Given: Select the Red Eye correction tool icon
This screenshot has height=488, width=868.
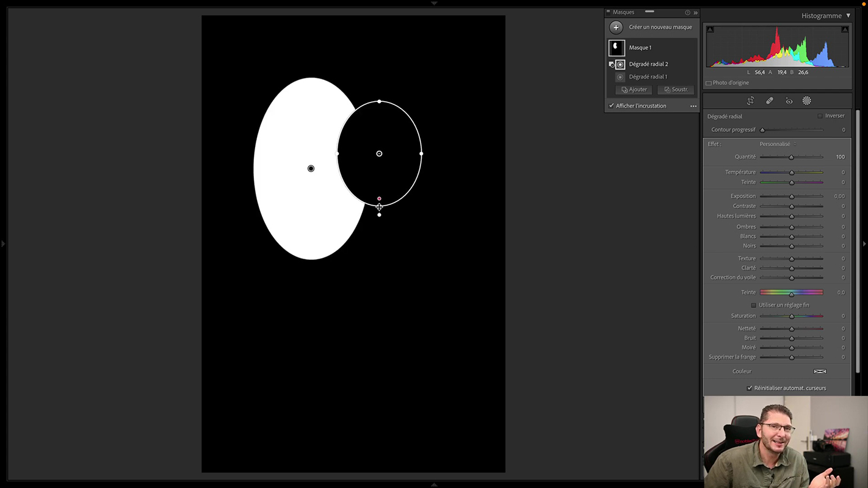Looking at the screenshot, I should pos(789,101).
